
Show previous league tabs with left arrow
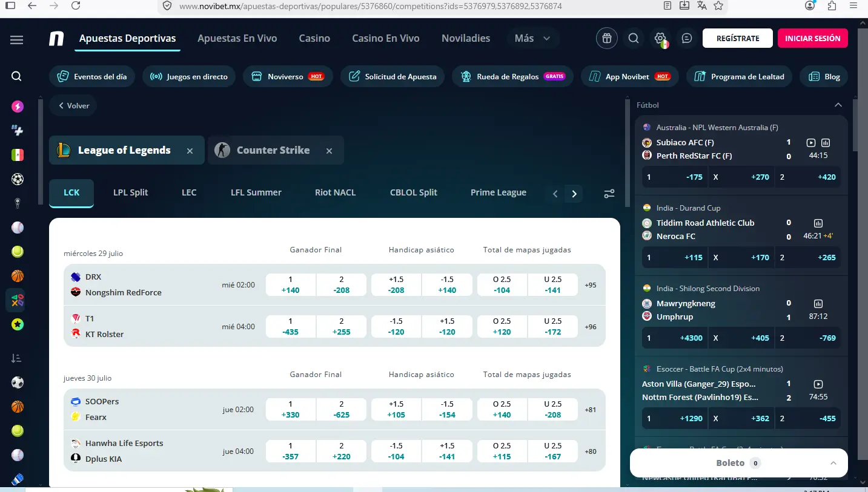click(x=555, y=194)
